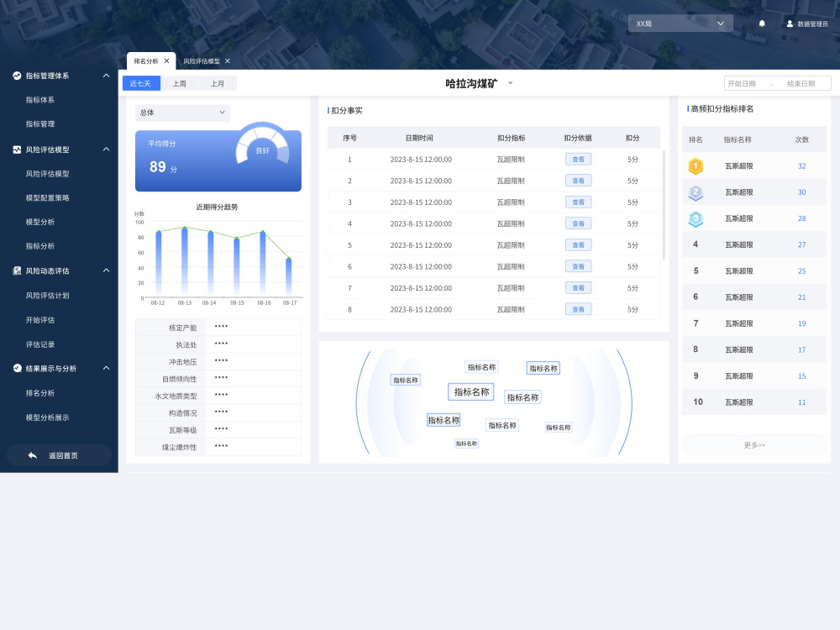Click 查看 button in row 3
Image resolution: width=840 pixels, height=630 pixels.
pyautogui.click(x=579, y=202)
